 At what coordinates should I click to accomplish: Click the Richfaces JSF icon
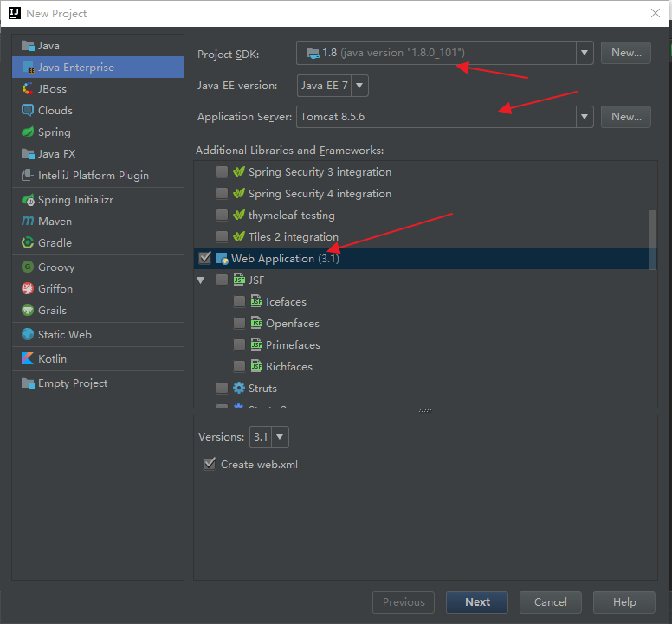(256, 366)
